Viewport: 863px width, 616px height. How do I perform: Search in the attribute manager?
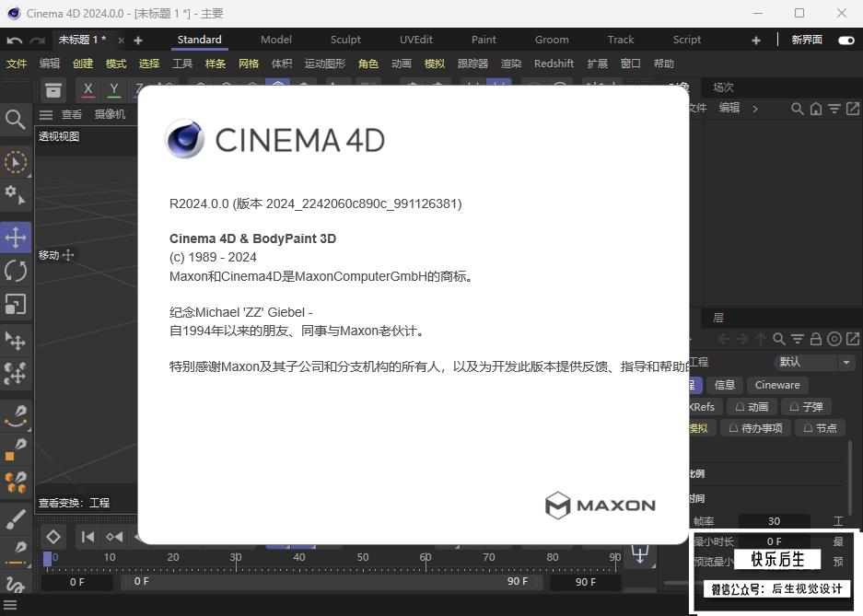tap(779, 339)
